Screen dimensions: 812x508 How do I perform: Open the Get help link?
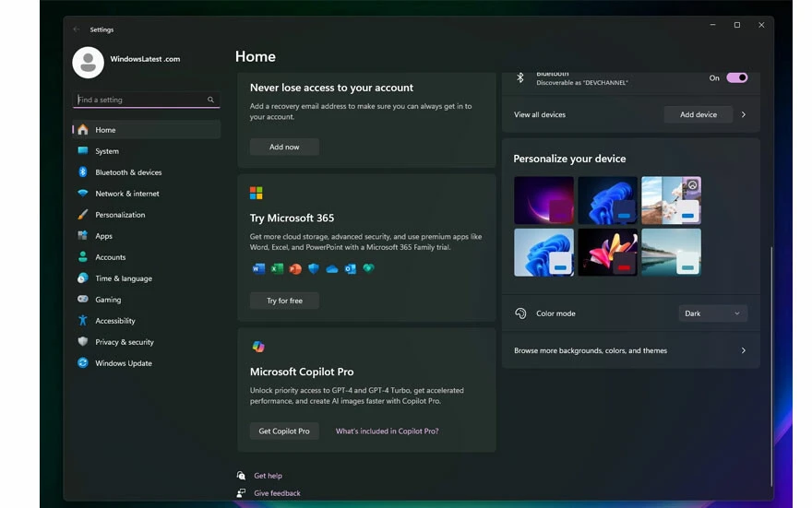pos(268,476)
